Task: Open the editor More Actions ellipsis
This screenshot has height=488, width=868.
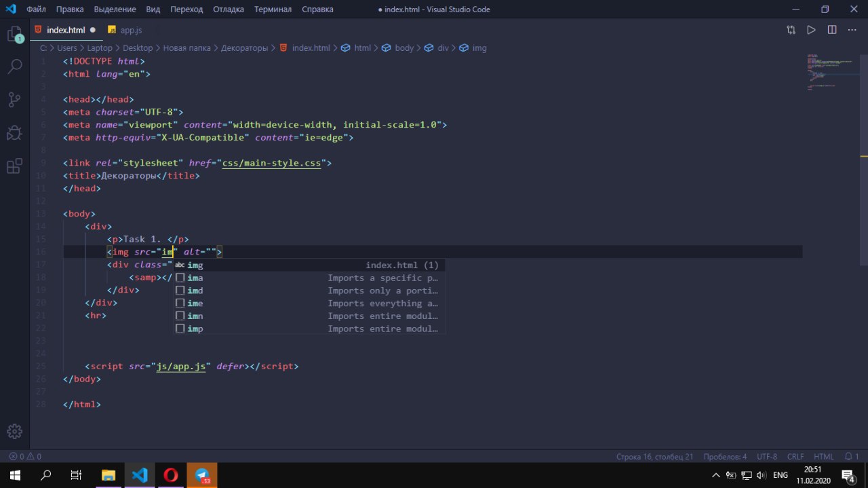Action: [x=852, y=30]
